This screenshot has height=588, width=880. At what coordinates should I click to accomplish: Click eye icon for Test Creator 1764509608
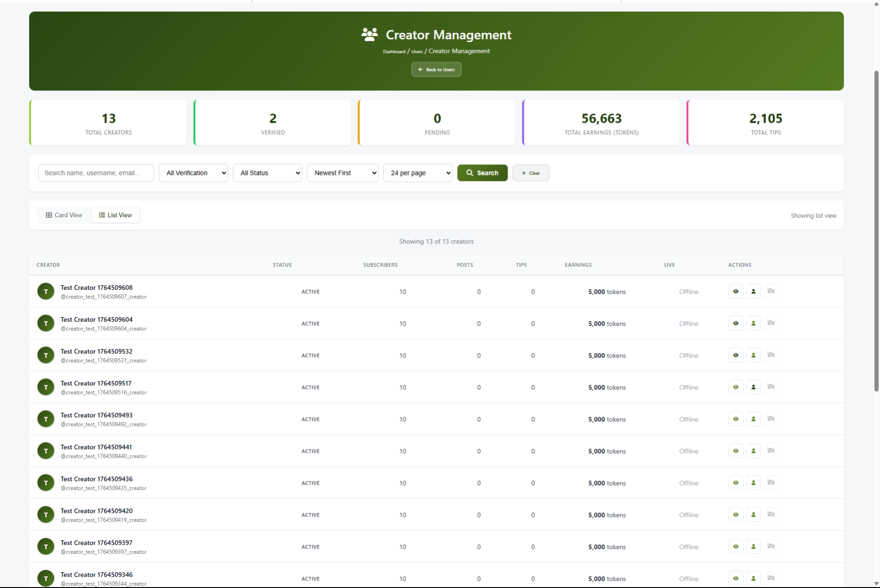click(x=735, y=291)
